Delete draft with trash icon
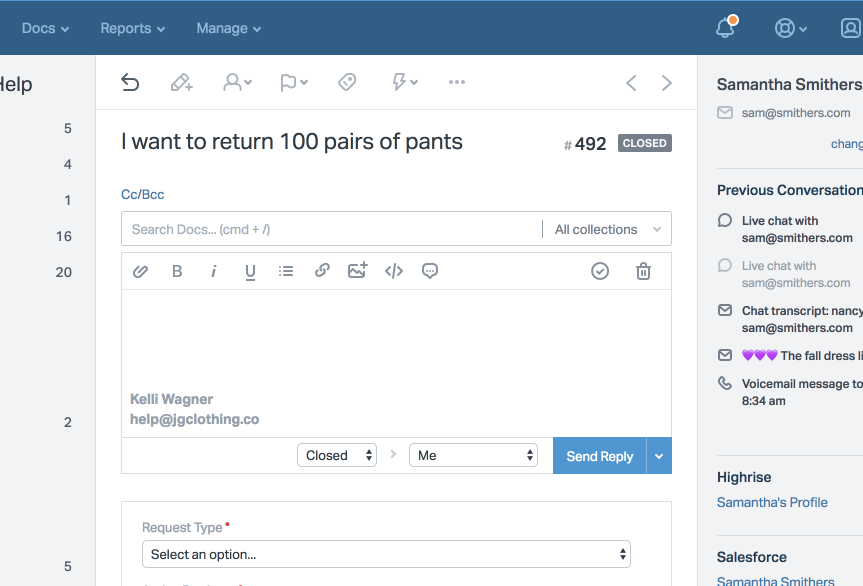Image resolution: width=863 pixels, height=586 pixels. click(x=644, y=271)
